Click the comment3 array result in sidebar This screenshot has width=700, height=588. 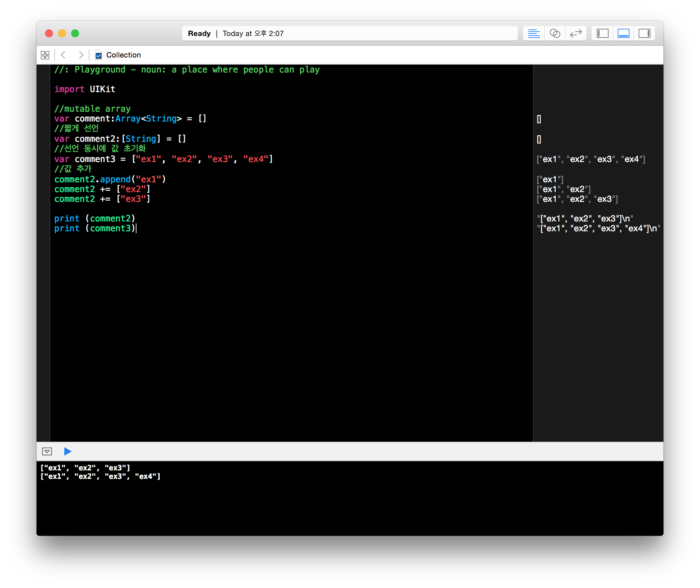tap(591, 159)
